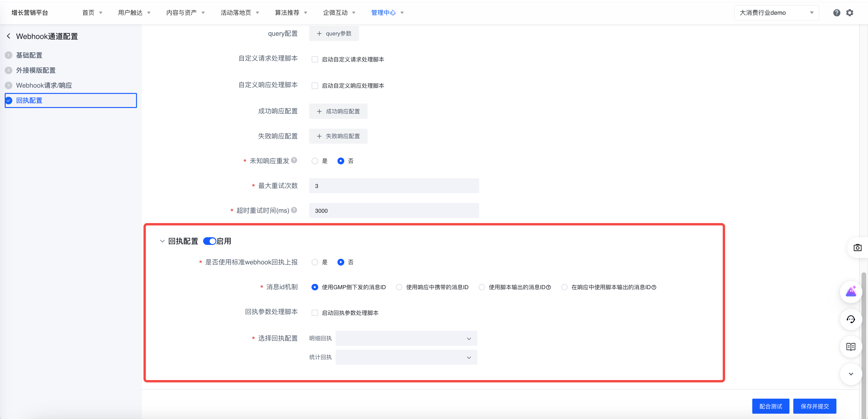Select 是 for 未知响应重发
The height and width of the screenshot is (419, 868).
[315, 161]
